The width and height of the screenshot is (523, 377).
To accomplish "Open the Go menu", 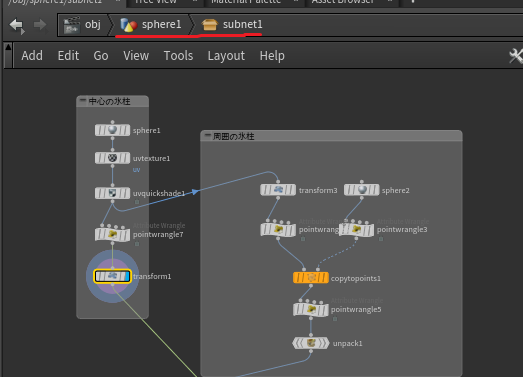I will coord(101,55).
